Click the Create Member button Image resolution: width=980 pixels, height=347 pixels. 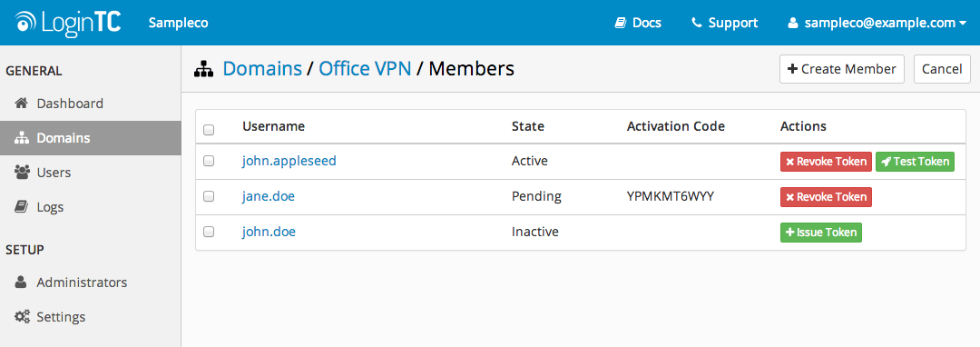(842, 69)
